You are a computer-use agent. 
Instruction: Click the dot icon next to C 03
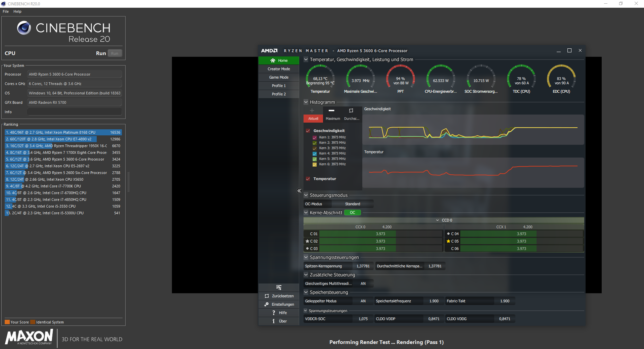tap(307, 249)
